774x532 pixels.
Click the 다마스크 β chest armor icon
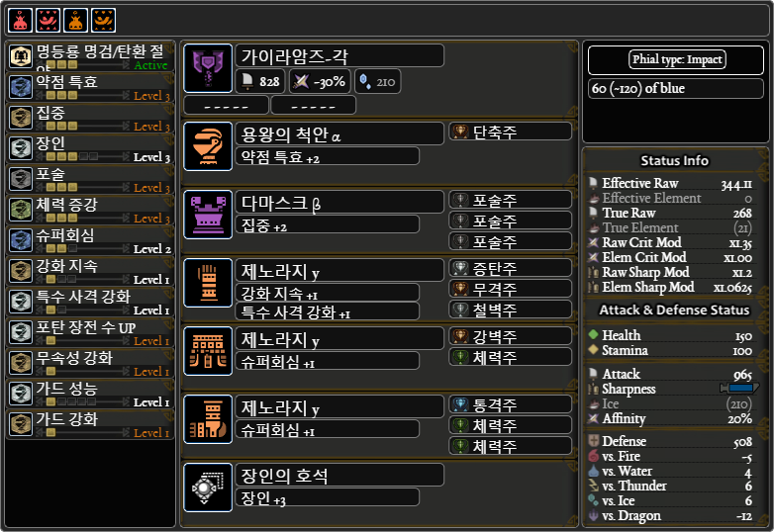tap(208, 215)
